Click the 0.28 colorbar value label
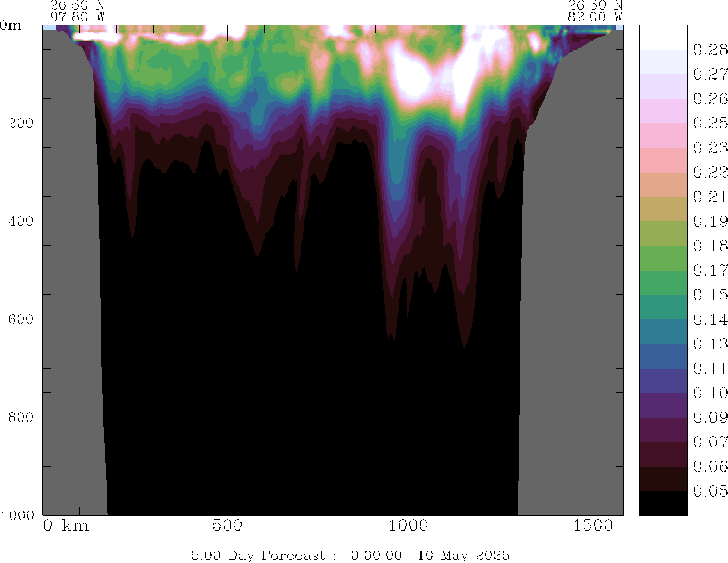 [710, 50]
